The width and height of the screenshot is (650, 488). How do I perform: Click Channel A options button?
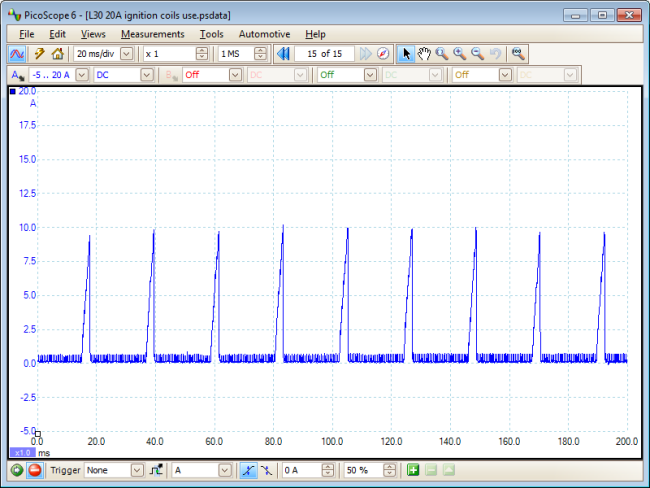pyautogui.click(x=17, y=75)
